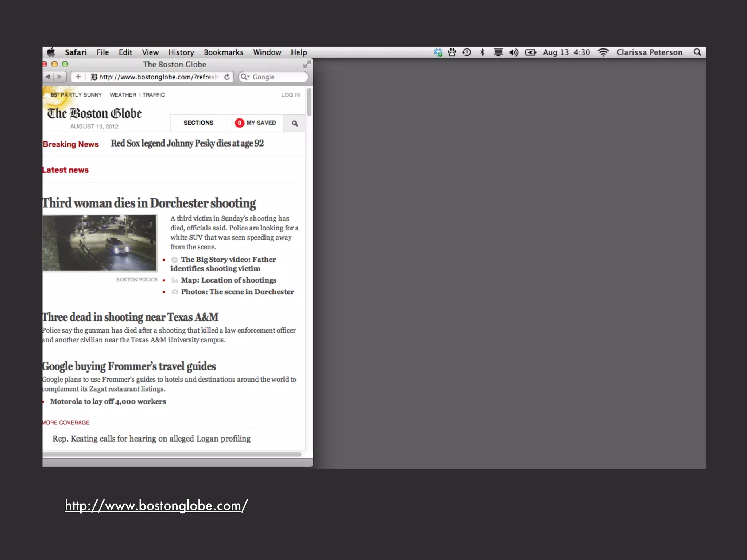This screenshot has height=560, width=747.
Task: Click the Bluetooth menu bar icon
Action: pos(482,52)
